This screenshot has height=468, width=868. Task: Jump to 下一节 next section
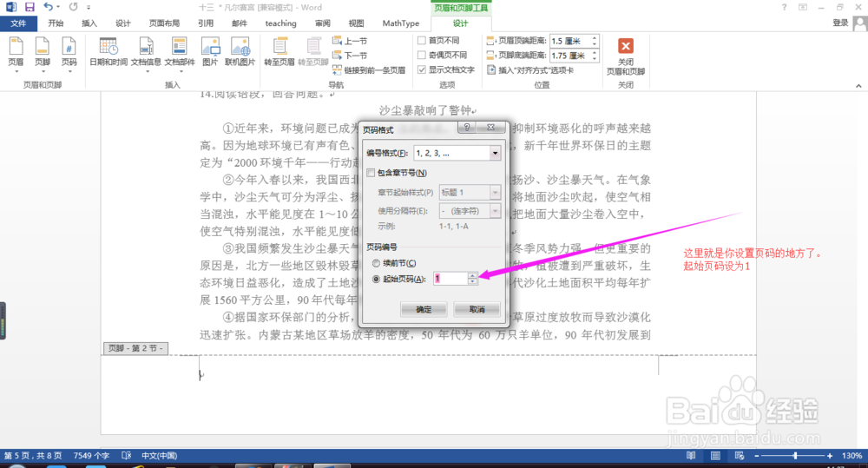(350, 56)
